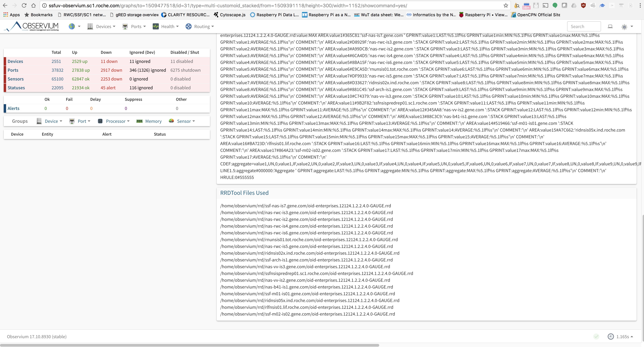
Task: Click the Cast extension icon
Action: [545, 5]
